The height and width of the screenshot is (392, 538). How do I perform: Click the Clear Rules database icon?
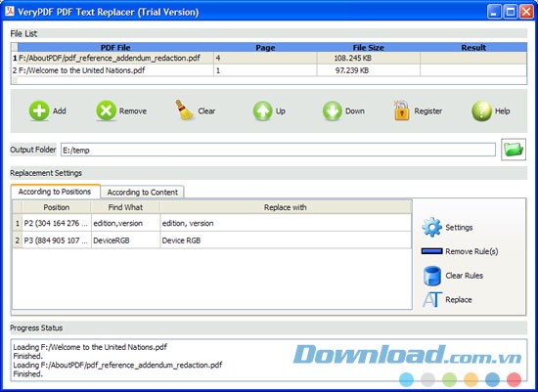[x=432, y=276]
